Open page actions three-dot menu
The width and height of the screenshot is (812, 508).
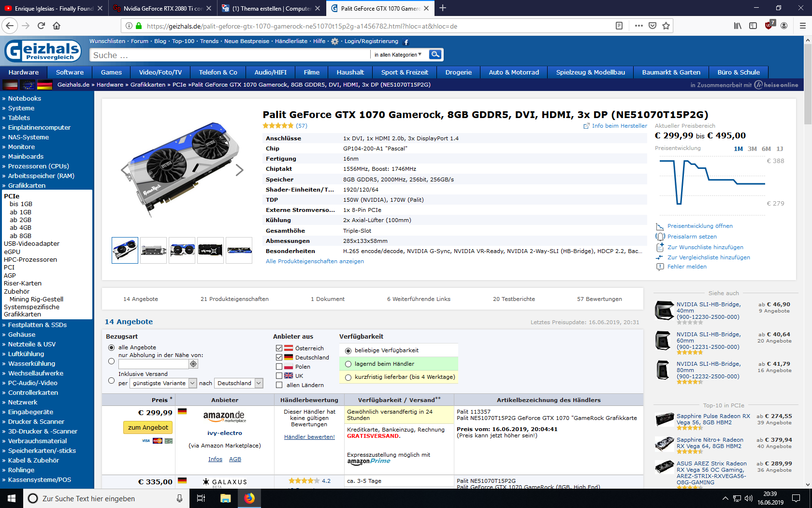pyautogui.click(x=639, y=26)
